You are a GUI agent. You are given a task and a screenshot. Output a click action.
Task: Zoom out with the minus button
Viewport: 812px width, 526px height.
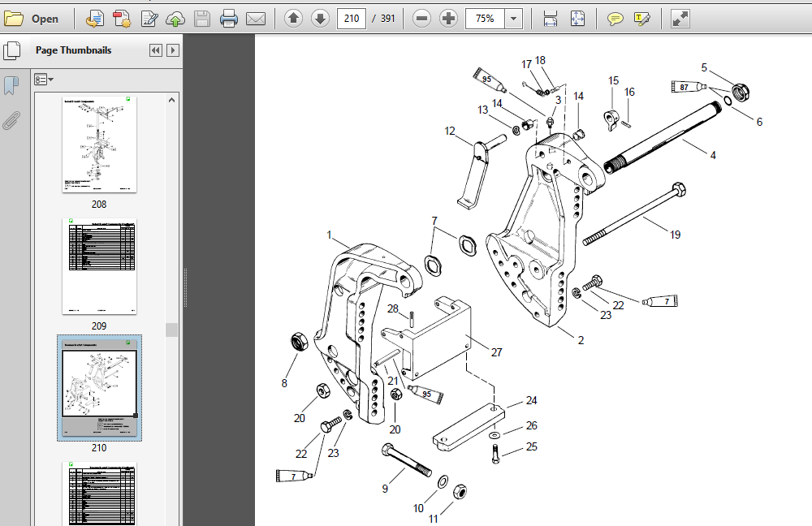[421, 19]
